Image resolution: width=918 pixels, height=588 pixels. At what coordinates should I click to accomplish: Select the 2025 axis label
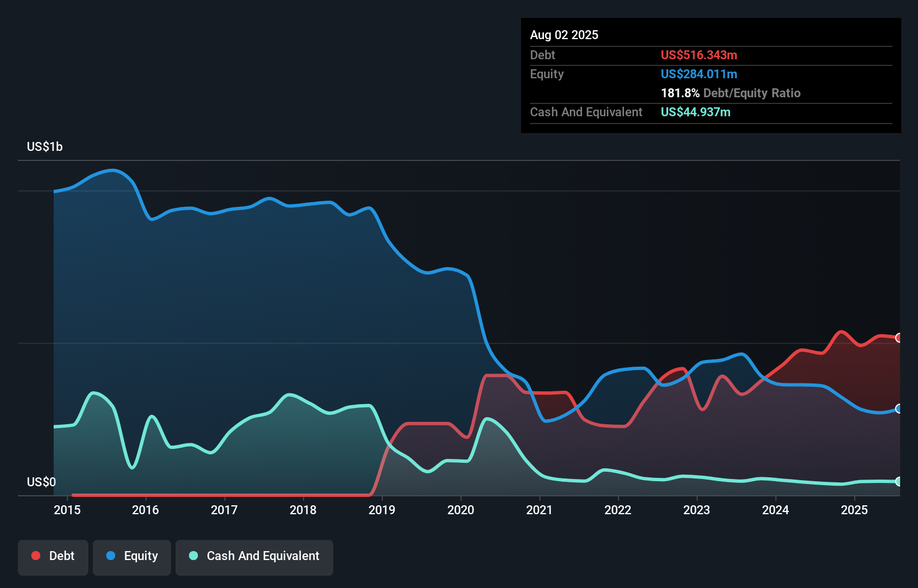pyautogui.click(x=854, y=510)
